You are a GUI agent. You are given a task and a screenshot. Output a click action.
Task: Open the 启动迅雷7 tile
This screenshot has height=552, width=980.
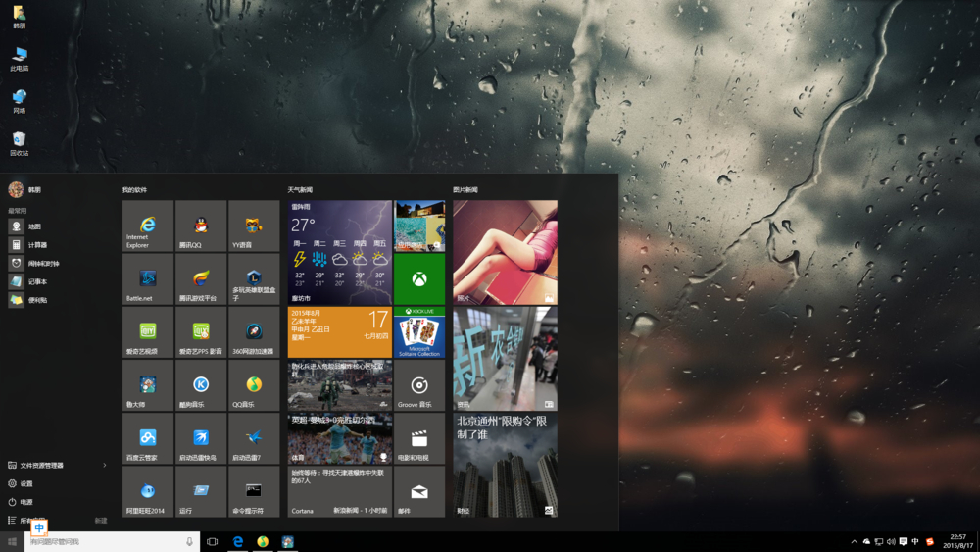[x=254, y=438]
